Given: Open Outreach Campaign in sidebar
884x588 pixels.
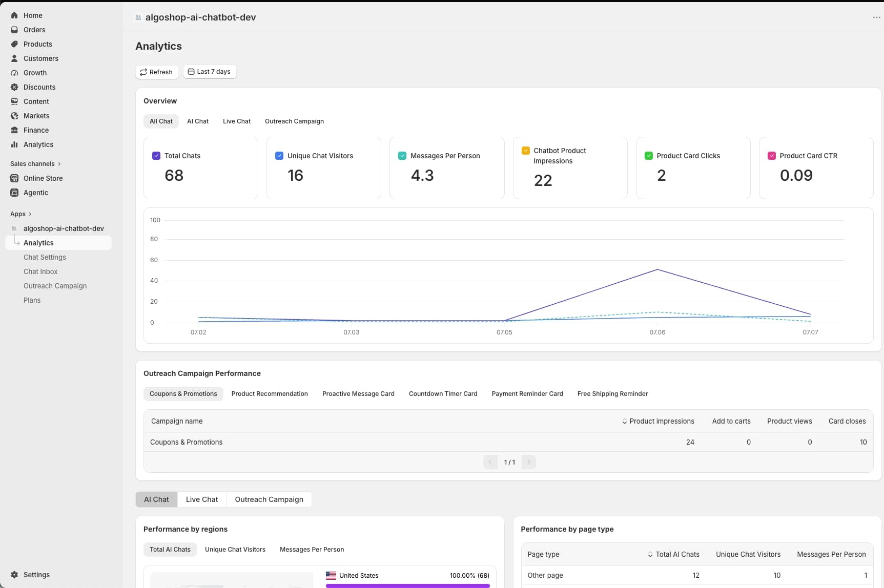Looking at the screenshot, I should pyautogui.click(x=55, y=286).
